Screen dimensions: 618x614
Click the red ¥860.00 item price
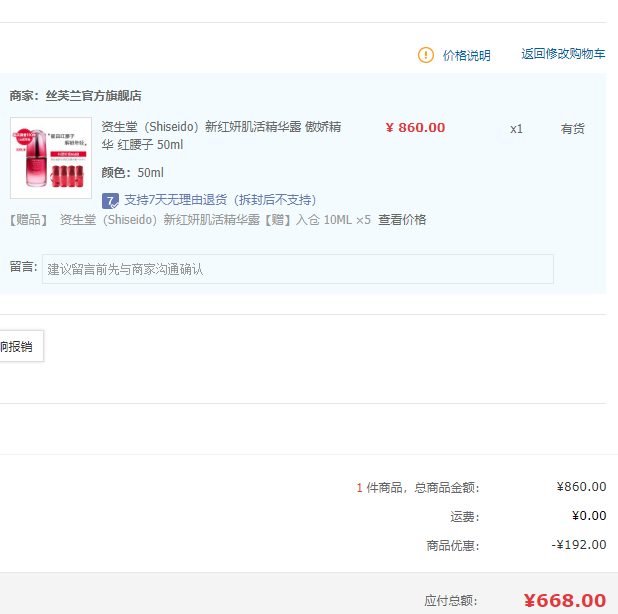[415, 128]
